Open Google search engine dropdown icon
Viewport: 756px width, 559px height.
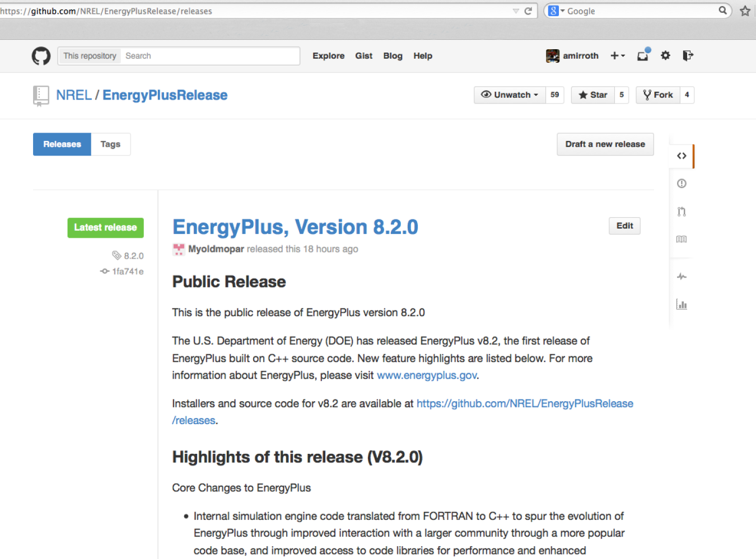tap(556, 11)
